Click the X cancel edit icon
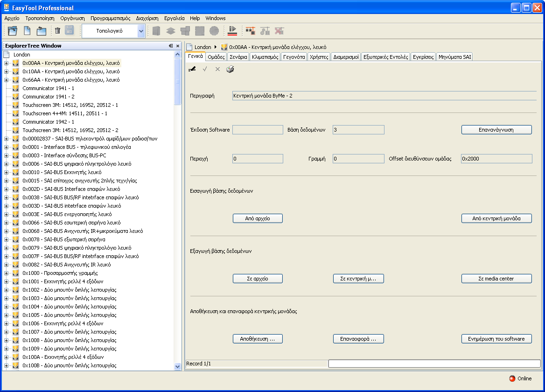Image resolution: width=545 pixels, height=392 pixels. [217, 69]
